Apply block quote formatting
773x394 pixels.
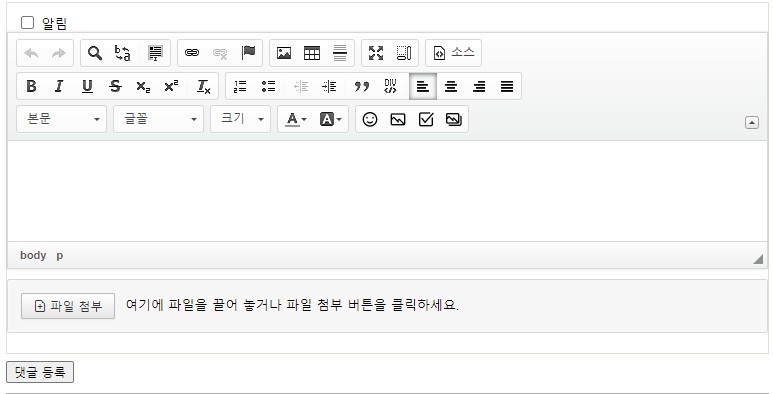[x=361, y=86]
